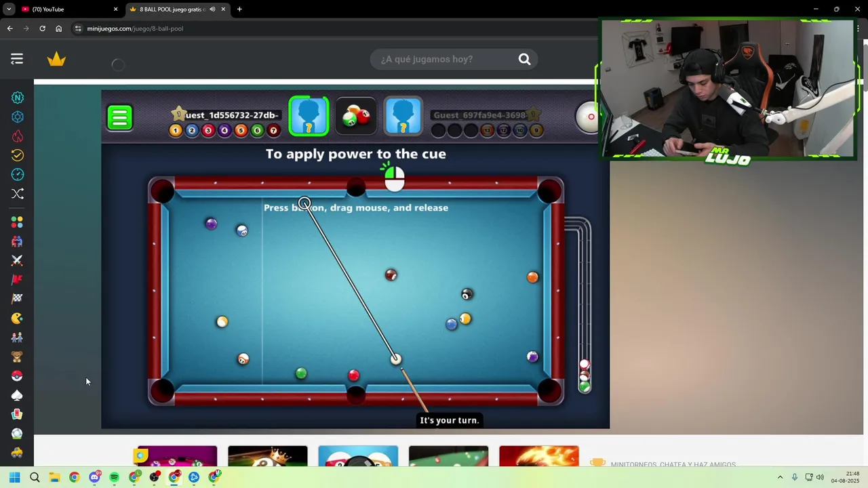The width and height of the screenshot is (868, 488).
Task: Open the blue clock recent games icon
Action: point(18,174)
